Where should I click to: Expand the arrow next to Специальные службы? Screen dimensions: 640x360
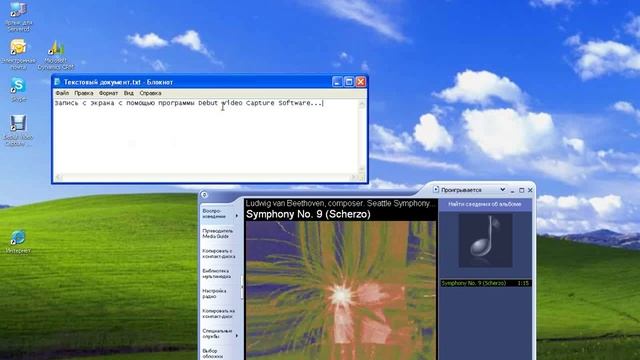pos(237,336)
